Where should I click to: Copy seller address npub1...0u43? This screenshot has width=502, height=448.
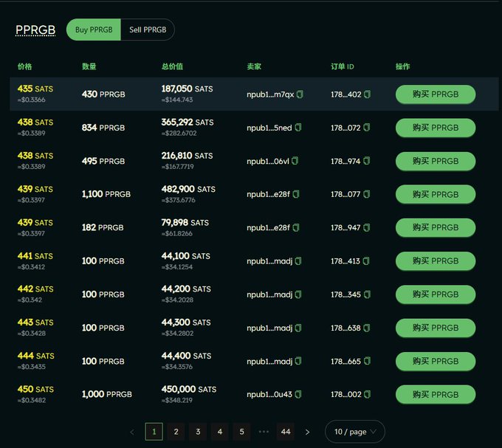pos(298,395)
